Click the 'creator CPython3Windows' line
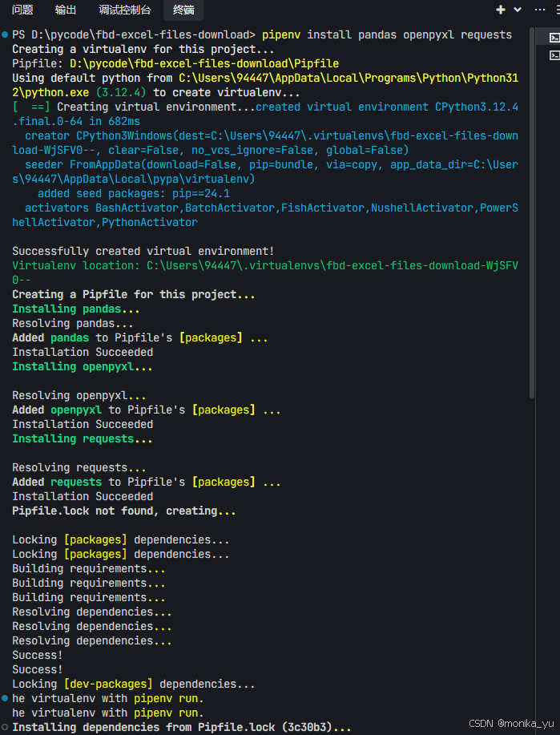Viewport: 560px width, 735px height. pos(265,143)
